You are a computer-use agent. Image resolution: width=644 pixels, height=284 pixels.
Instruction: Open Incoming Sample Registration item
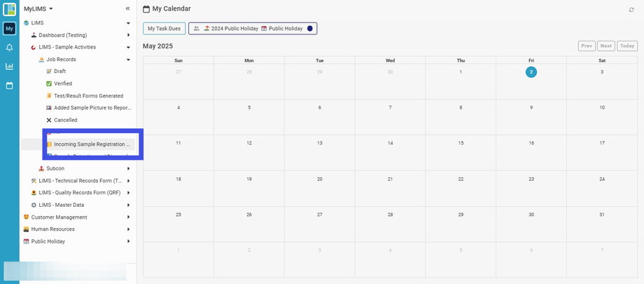coord(92,144)
